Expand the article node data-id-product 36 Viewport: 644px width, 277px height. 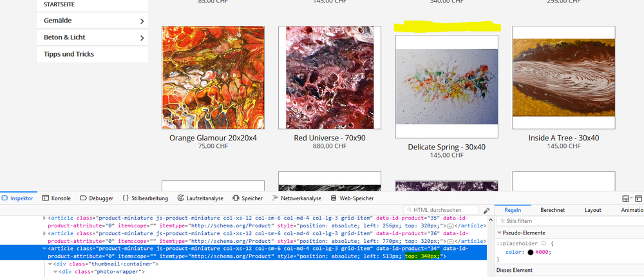click(x=45, y=233)
